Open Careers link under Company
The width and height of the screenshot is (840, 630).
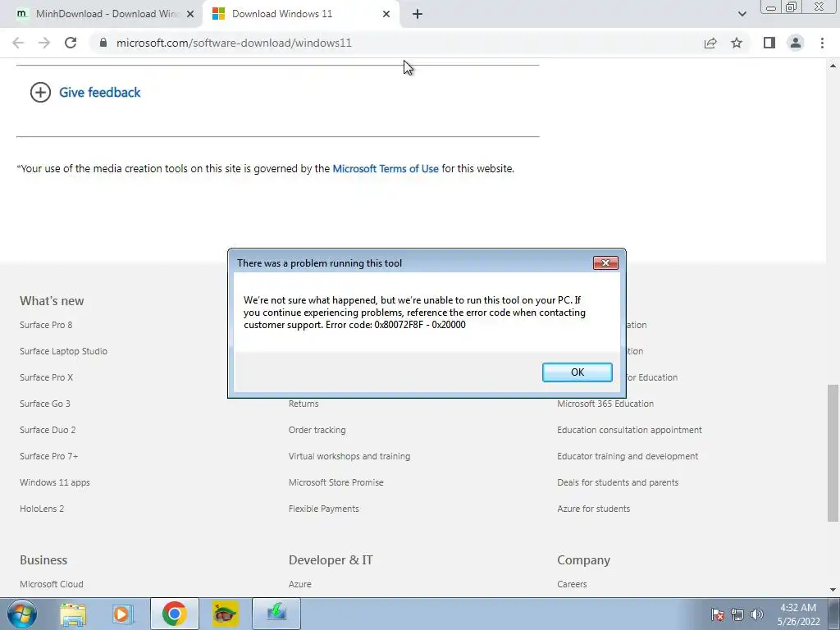tap(572, 584)
